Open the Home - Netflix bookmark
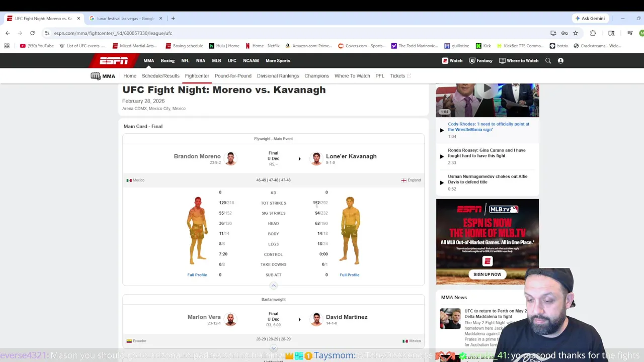The width and height of the screenshot is (644, 362). [x=263, y=46]
